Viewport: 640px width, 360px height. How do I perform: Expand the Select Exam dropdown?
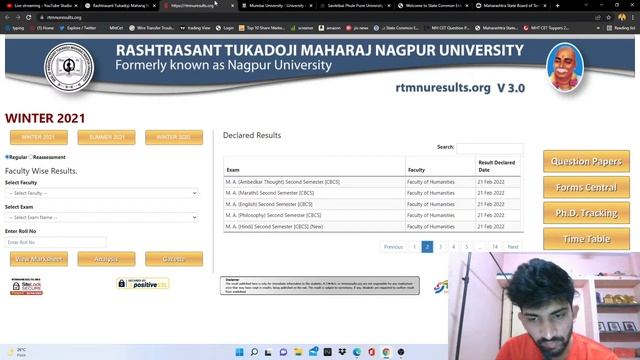coord(102,218)
